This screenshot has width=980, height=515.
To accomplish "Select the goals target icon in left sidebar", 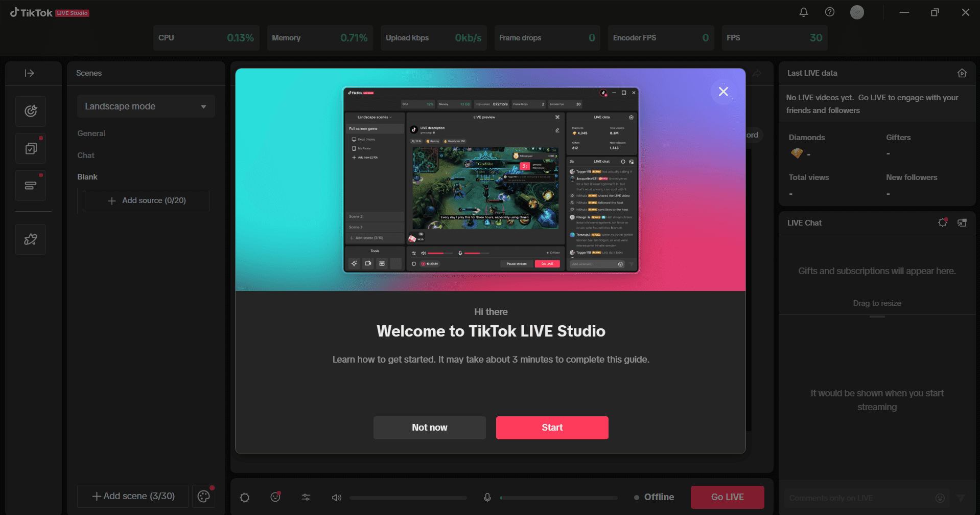I will [31, 111].
